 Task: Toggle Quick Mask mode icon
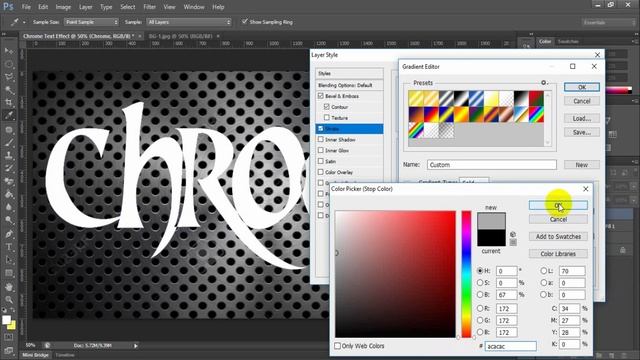pyautogui.click(x=9, y=337)
